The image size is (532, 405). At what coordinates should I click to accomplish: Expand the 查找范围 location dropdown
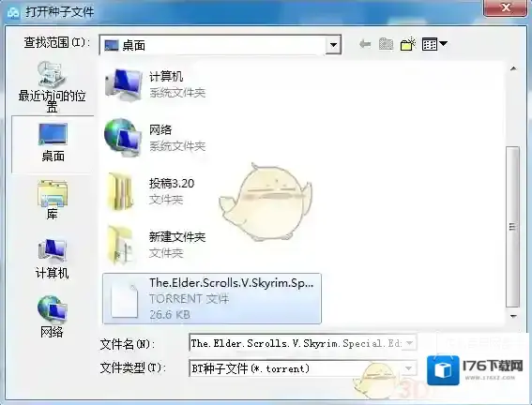pos(333,44)
